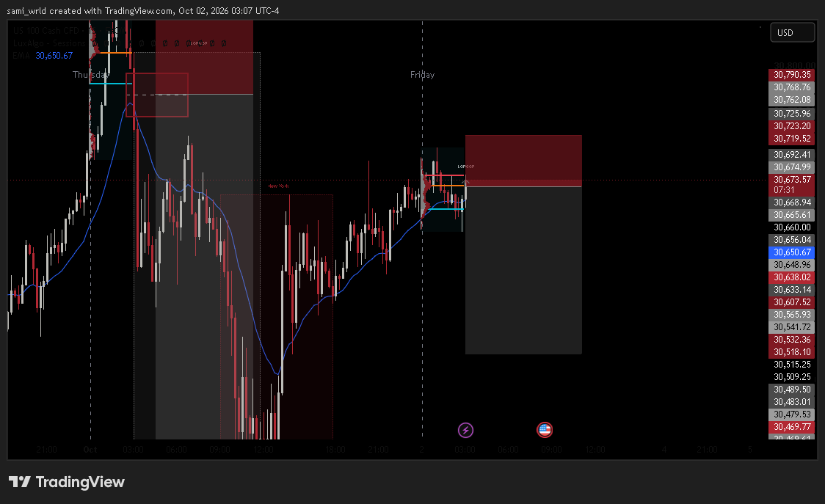
Task: Click the 30,541.72 price label
Action: 792,327
